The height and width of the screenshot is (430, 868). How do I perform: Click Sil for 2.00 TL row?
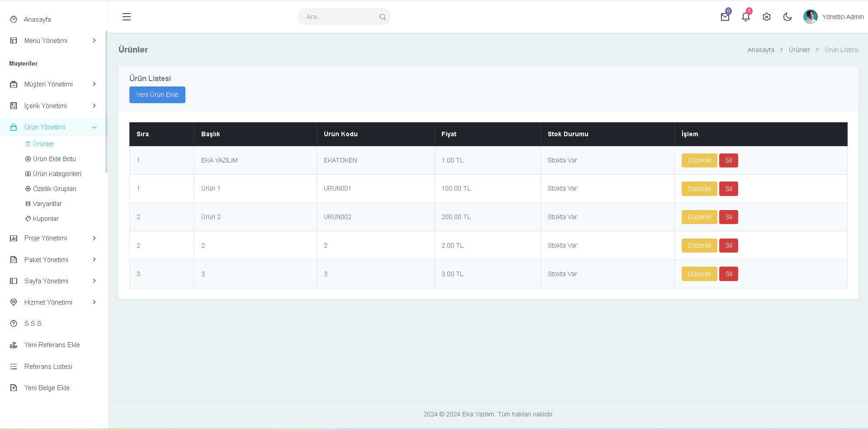coord(729,245)
